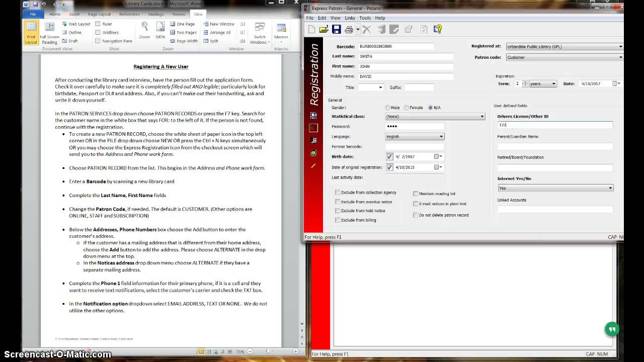
Task: Open the Zoom magnifier in Word's ribbon
Action: coord(145,30)
